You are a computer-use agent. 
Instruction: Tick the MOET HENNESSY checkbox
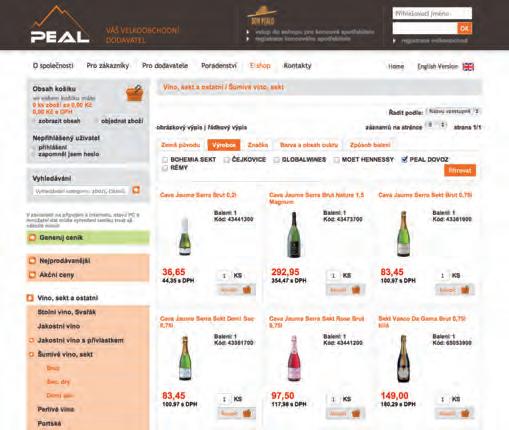click(x=336, y=160)
